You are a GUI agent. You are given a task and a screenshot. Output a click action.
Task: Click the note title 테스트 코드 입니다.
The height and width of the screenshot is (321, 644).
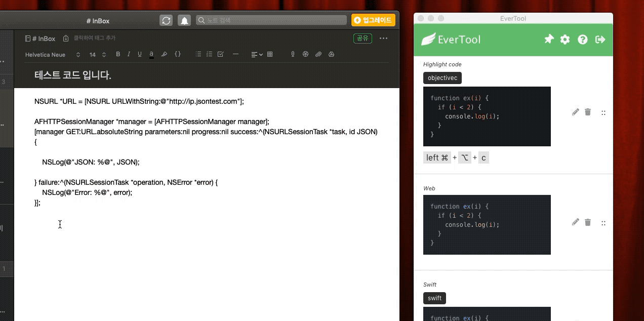coord(73,75)
